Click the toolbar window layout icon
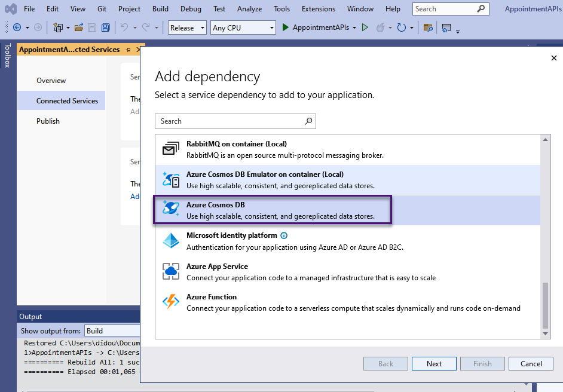Screen dimensions: 563x392 (446, 27)
